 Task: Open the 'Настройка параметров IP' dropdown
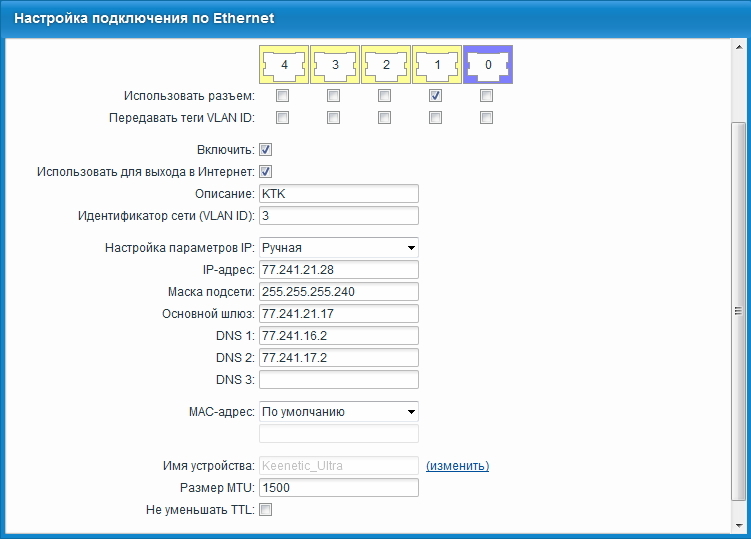click(x=338, y=247)
